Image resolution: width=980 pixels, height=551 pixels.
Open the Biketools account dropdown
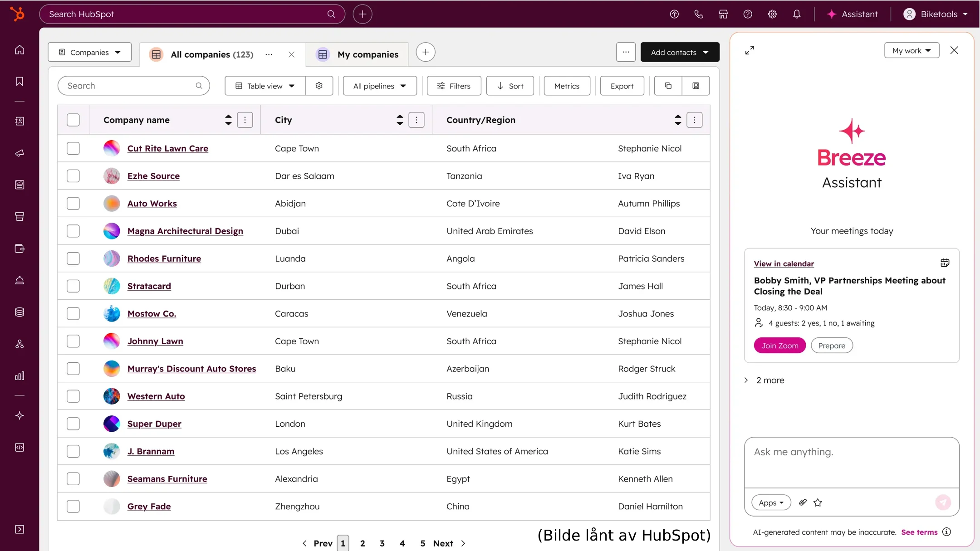coord(936,14)
